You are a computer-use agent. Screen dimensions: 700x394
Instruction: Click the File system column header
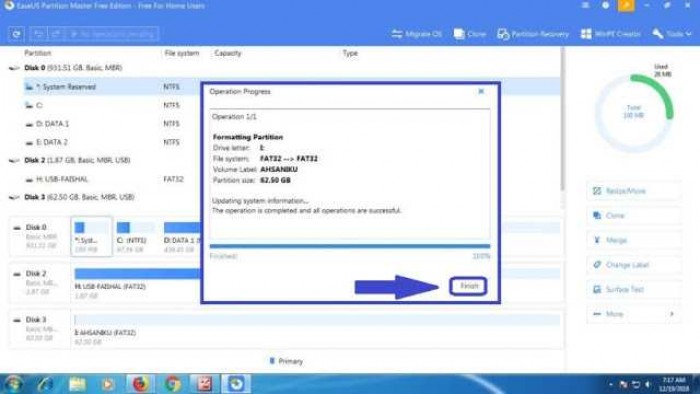pyautogui.click(x=182, y=53)
